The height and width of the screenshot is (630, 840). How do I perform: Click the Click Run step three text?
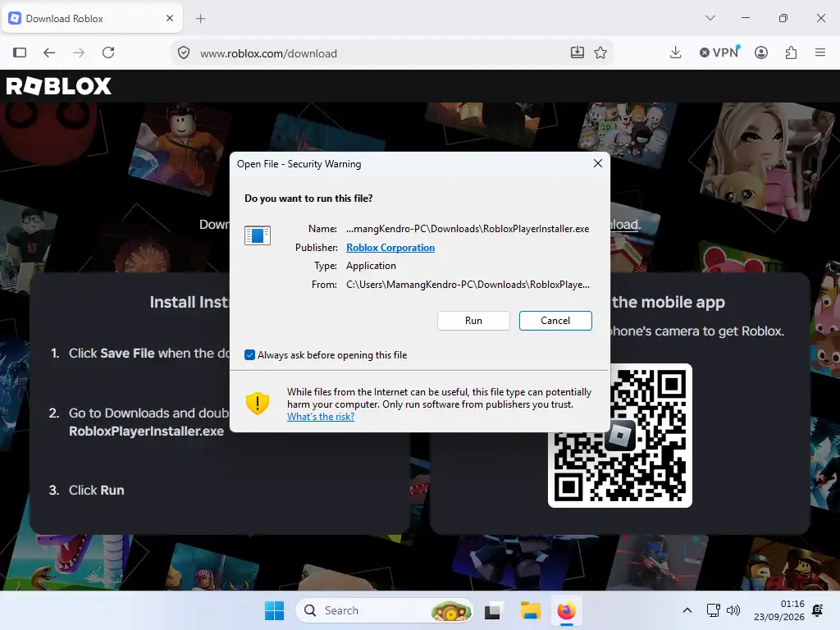[x=97, y=491]
